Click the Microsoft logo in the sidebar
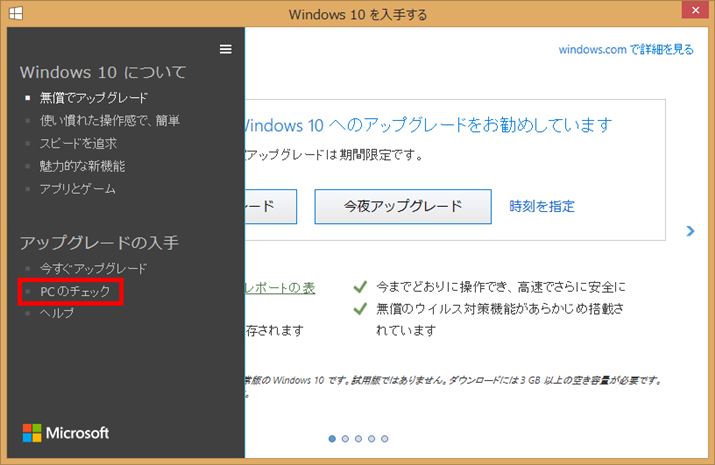Image resolution: width=715 pixels, height=465 pixels. [x=66, y=433]
